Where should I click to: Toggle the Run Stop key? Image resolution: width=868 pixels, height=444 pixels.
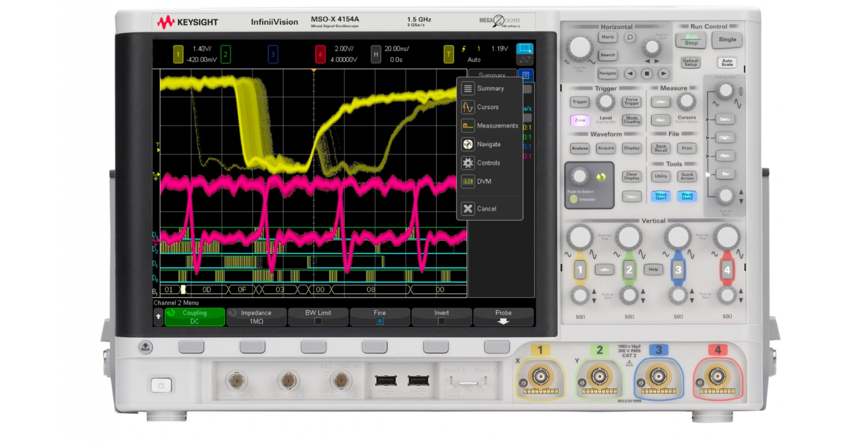click(692, 39)
